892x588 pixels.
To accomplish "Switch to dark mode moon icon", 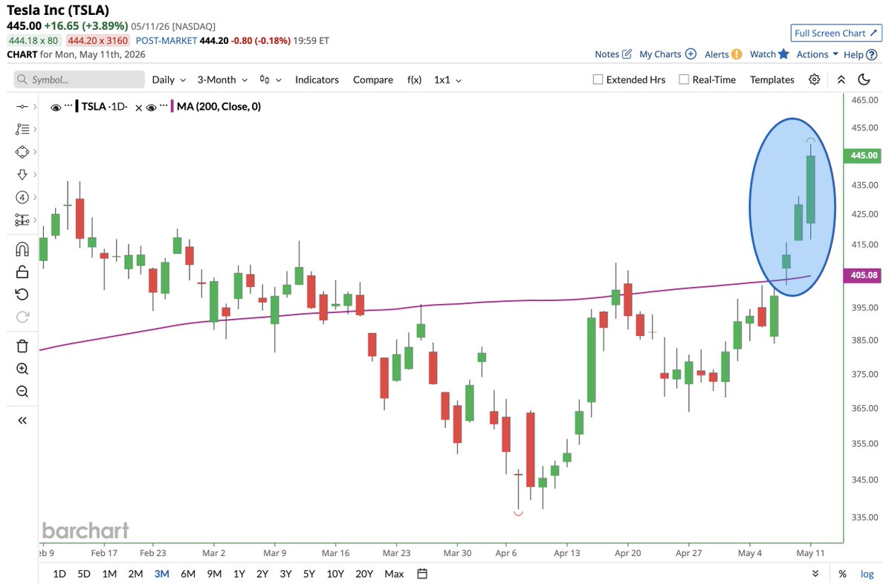I will (864, 80).
